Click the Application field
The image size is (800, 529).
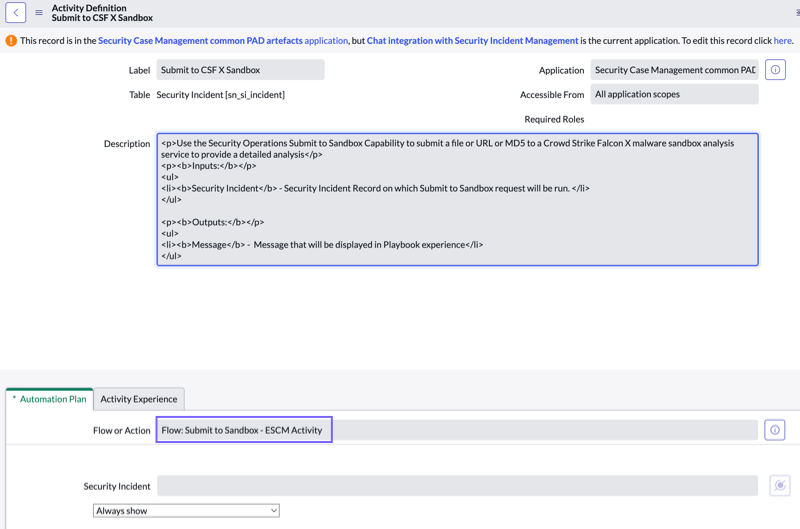coord(674,70)
